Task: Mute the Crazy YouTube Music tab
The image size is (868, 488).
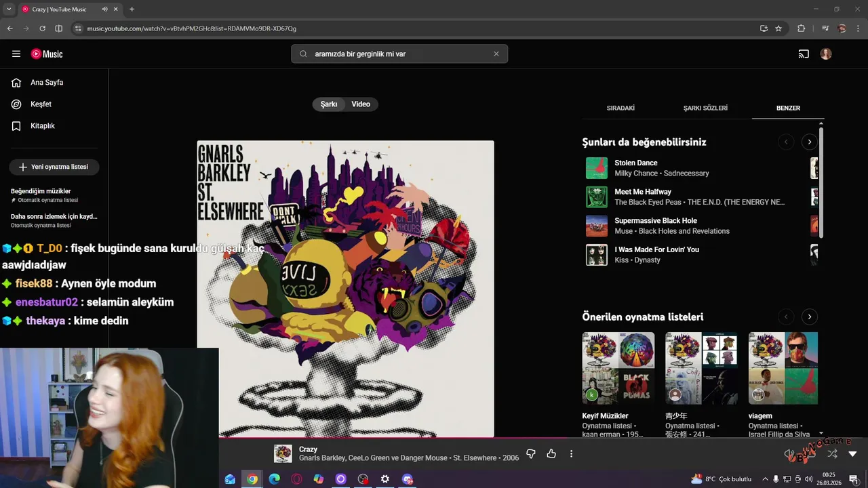Action: 104,9
